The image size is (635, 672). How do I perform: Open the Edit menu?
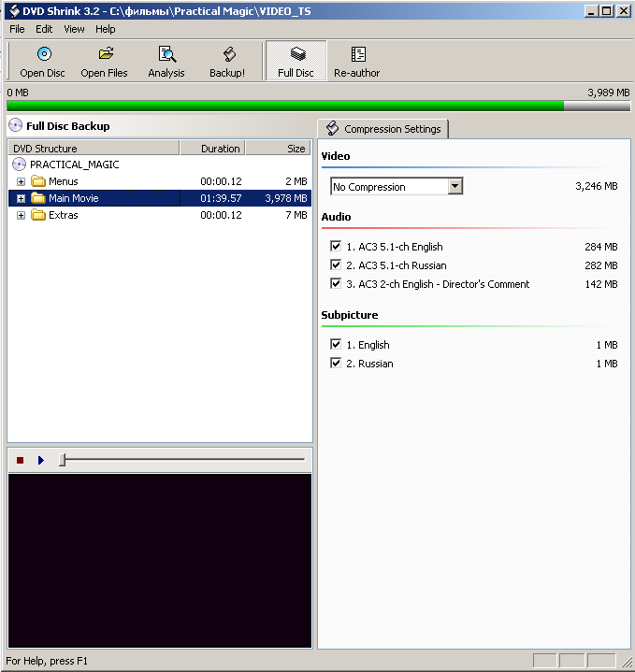point(44,29)
